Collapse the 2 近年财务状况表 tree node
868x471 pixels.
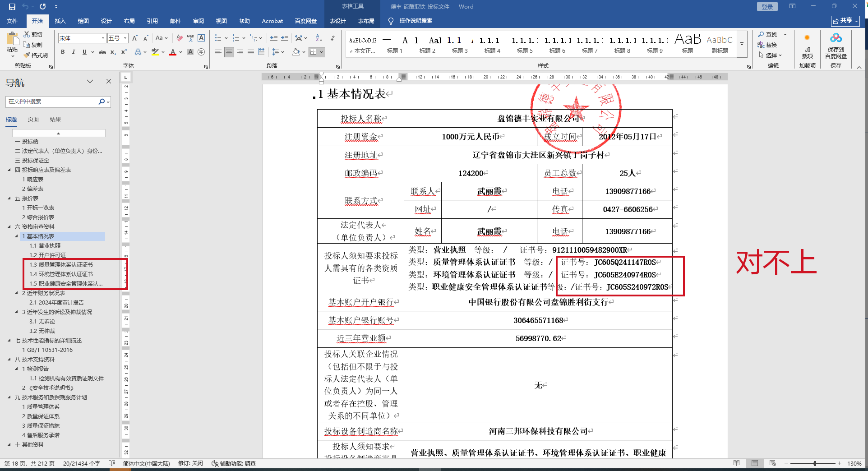(17, 293)
